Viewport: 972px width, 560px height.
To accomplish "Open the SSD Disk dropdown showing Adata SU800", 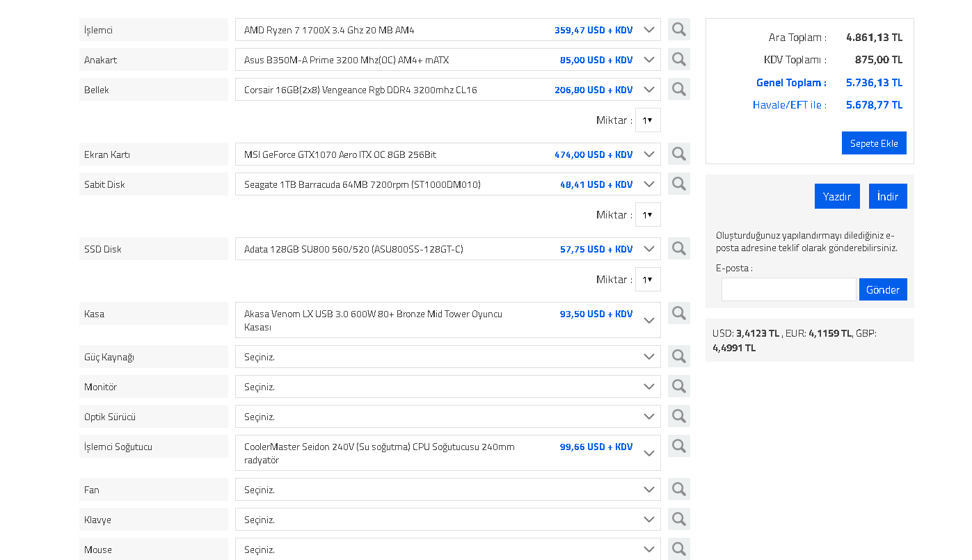I will [x=448, y=249].
